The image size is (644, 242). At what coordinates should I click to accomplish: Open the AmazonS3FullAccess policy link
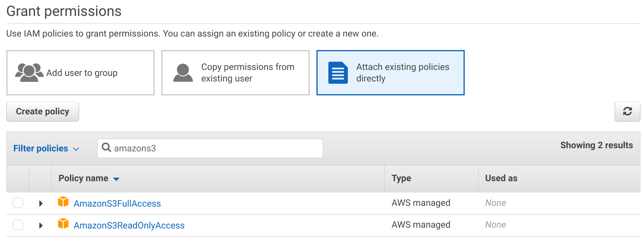(x=117, y=203)
